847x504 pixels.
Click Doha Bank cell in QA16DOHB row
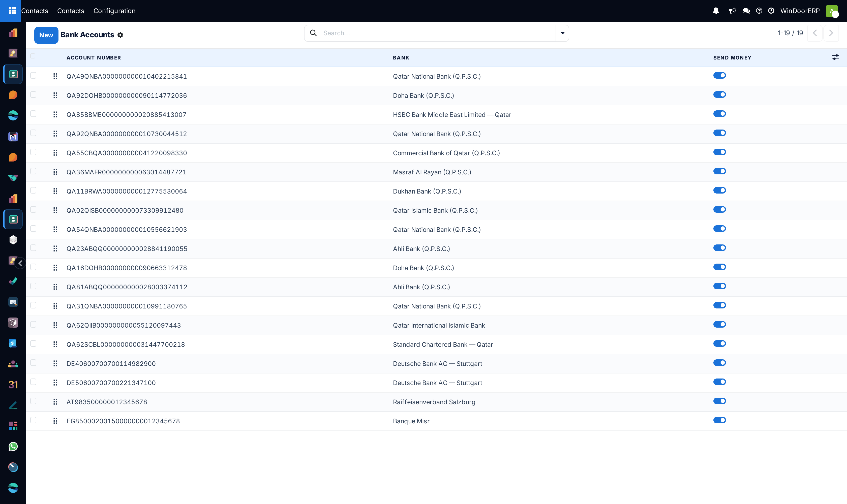[423, 268]
